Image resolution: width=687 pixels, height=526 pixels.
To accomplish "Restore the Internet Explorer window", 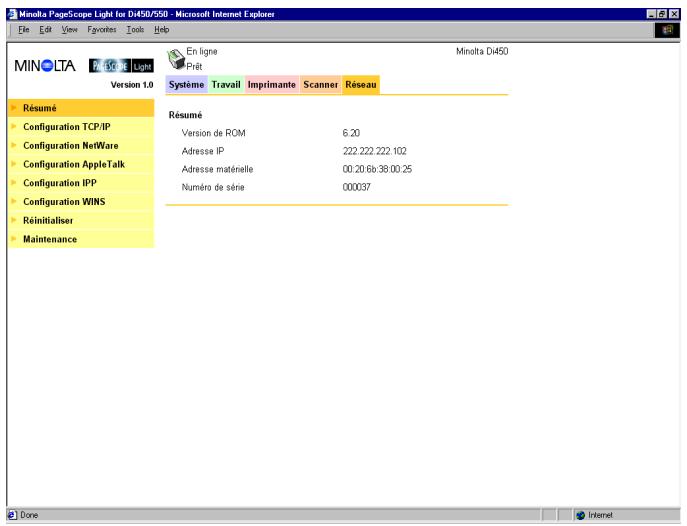I will [662, 14].
